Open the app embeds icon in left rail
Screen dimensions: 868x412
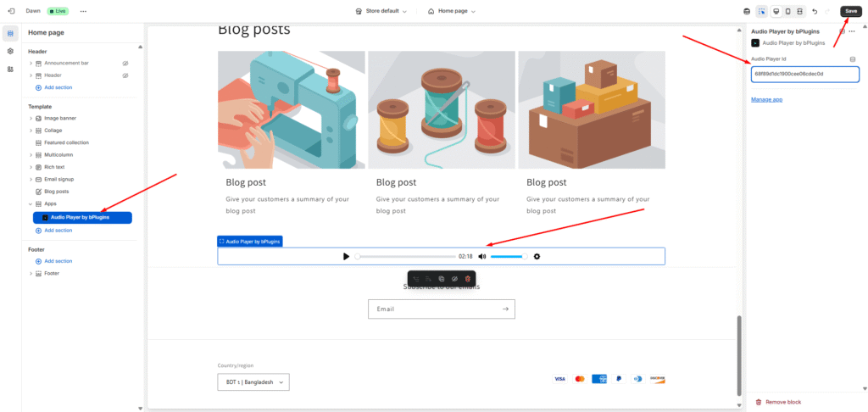pyautogui.click(x=10, y=69)
